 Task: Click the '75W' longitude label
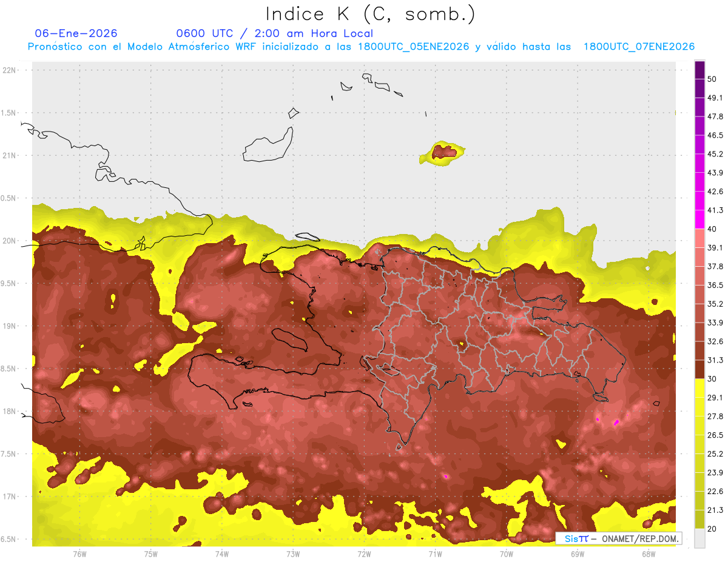pos(151,554)
